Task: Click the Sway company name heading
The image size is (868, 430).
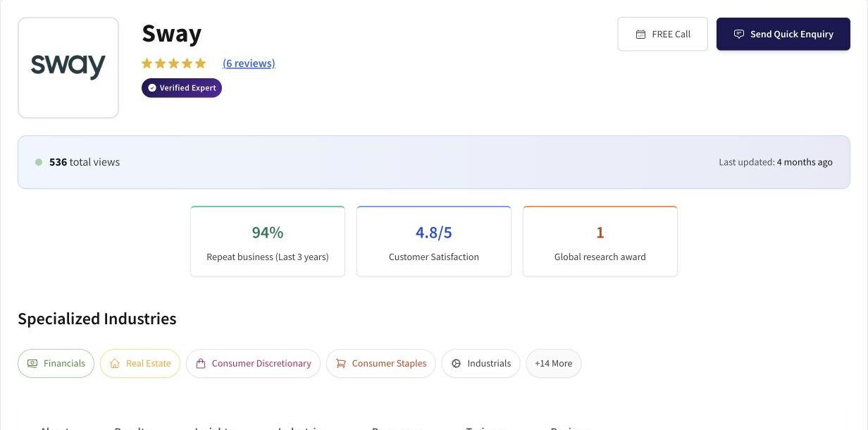Action: 172,33
